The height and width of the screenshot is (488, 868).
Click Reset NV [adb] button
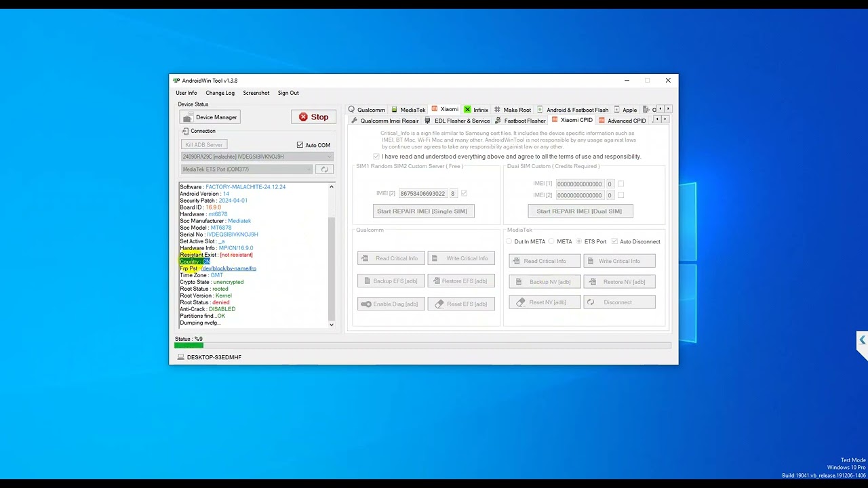545,302
